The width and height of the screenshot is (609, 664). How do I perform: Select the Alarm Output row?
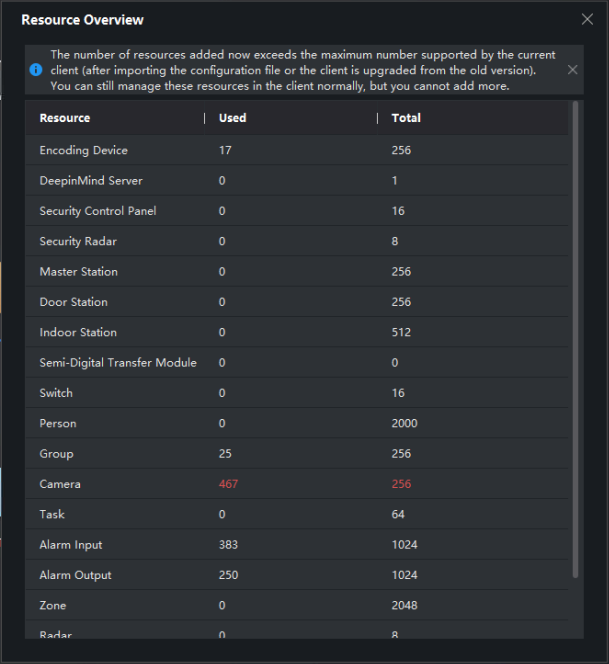[x=76, y=575]
